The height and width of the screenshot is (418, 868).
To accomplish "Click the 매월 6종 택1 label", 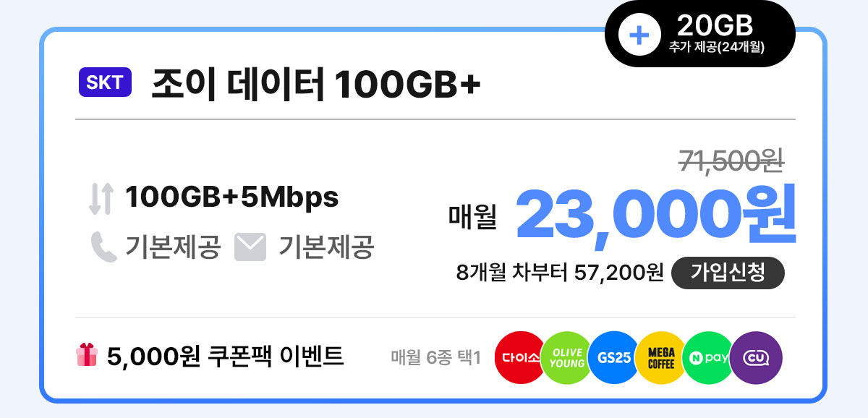I will pos(435,357).
